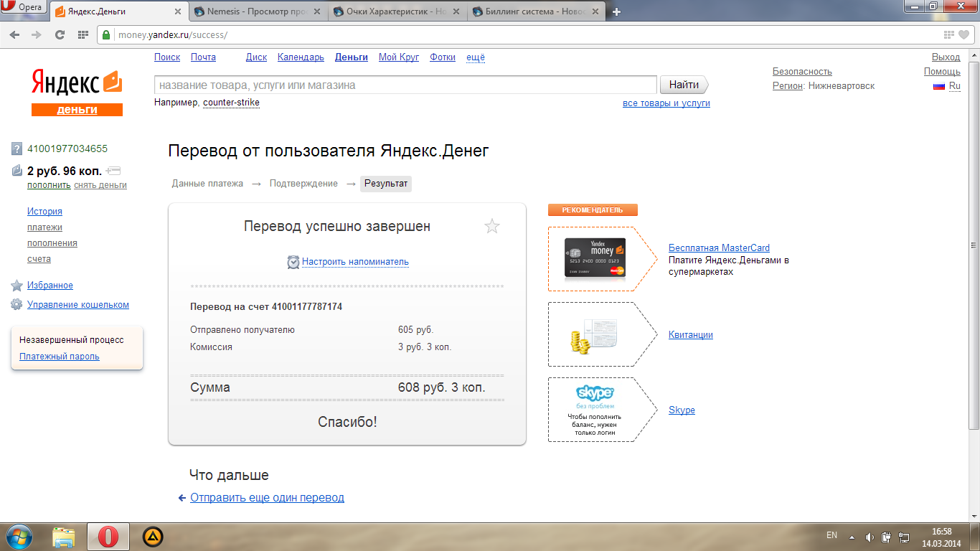Open the Безопасность link
980x551 pixels.
pos(802,72)
